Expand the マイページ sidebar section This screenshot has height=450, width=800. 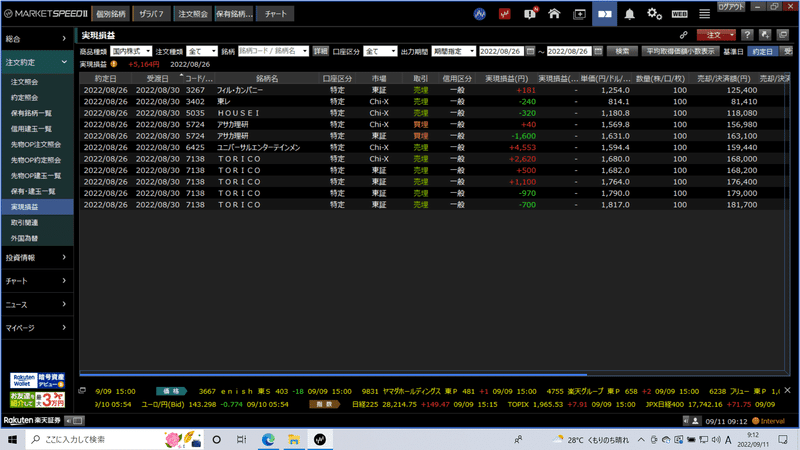pyautogui.click(x=36, y=328)
